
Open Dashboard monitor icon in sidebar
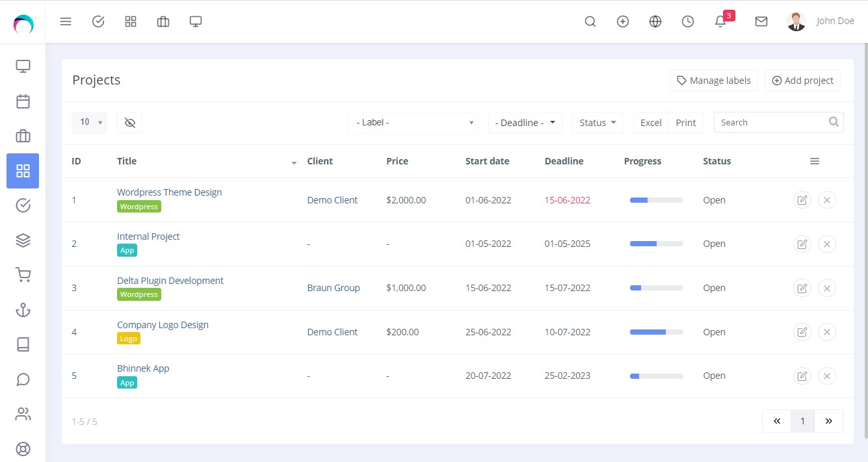pyautogui.click(x=23, y=66)
